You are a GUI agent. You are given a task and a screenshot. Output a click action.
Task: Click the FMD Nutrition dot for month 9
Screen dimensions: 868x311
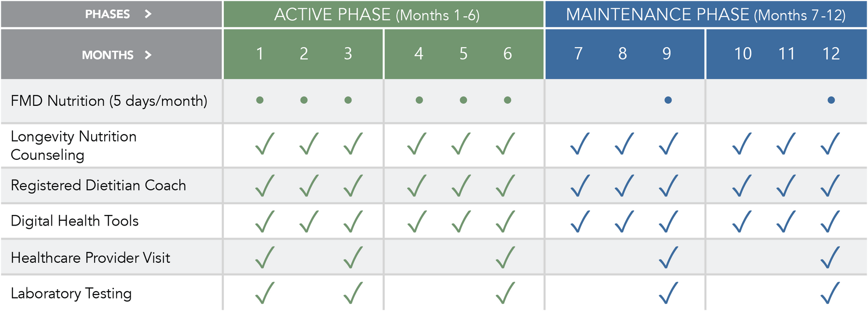point(668,100)
